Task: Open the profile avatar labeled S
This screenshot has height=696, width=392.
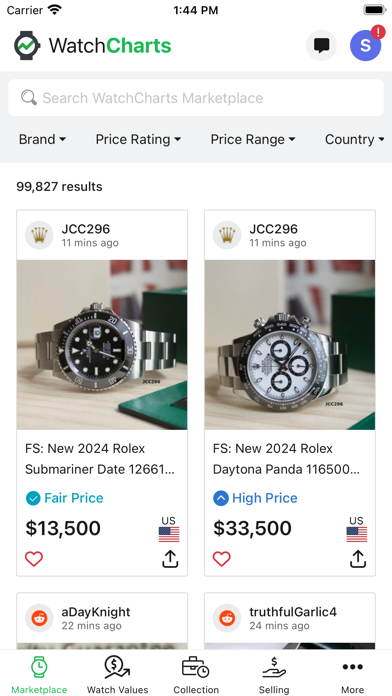Action: point(365,45)
